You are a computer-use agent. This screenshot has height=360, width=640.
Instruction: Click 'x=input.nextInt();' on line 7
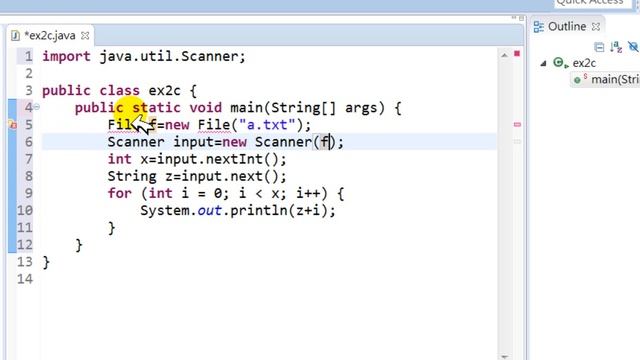(213, 159)
